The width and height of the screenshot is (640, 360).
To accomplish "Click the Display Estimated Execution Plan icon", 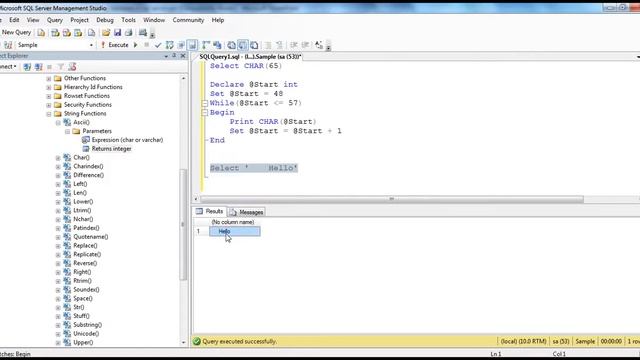I will 169,45.
